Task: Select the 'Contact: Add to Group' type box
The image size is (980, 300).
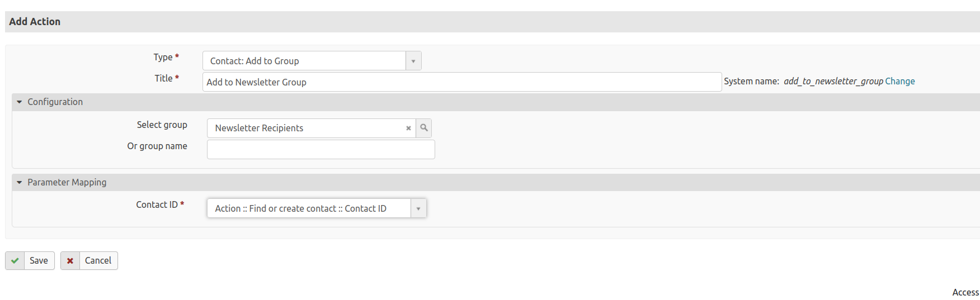Action: 305,61
